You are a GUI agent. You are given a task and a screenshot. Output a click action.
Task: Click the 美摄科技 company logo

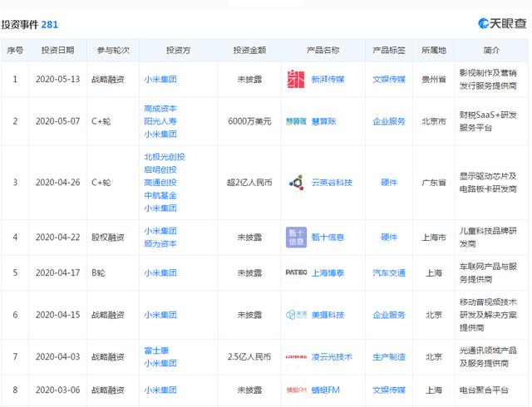(x=296, y=315)
